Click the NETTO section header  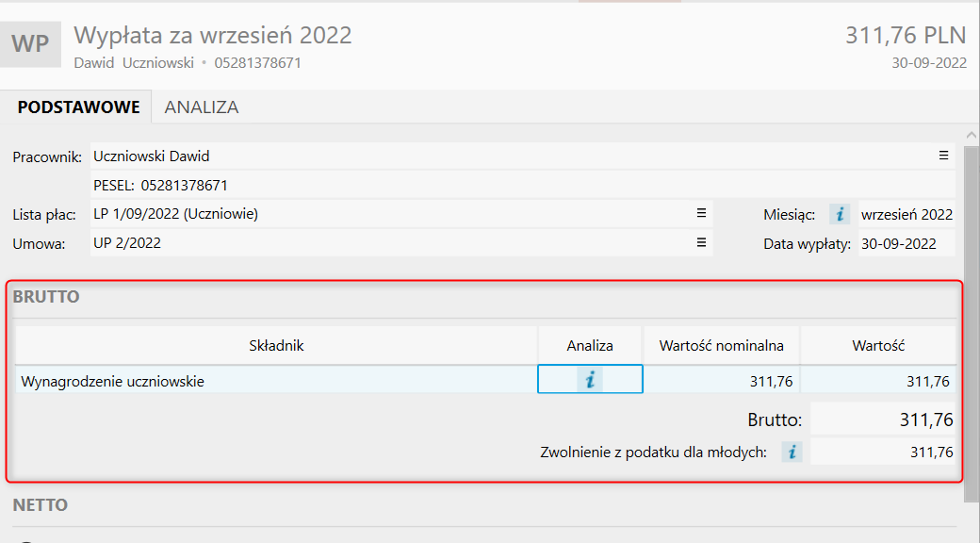[41, 505]
